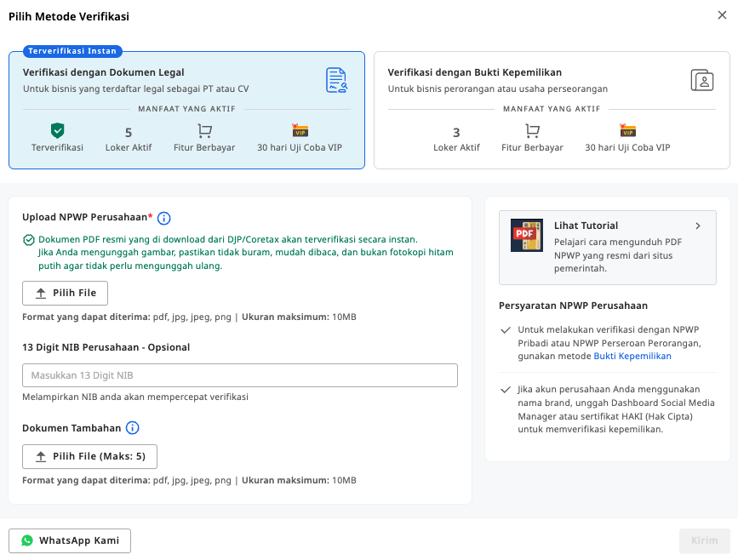The width and height of the screenshot is (738, 560).
Task: Open info icon next to Dokumen Tambahan
Action: [133, 428]
